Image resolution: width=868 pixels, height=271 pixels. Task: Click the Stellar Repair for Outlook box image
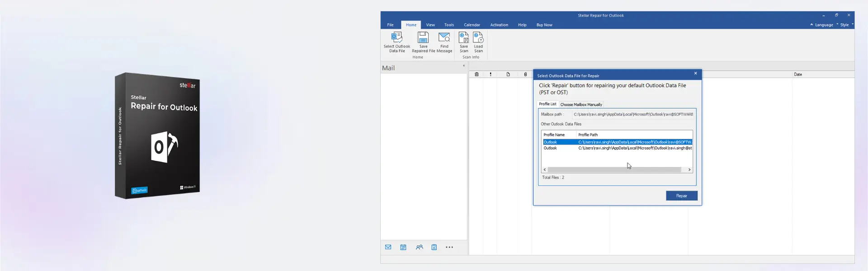point(157,135)
